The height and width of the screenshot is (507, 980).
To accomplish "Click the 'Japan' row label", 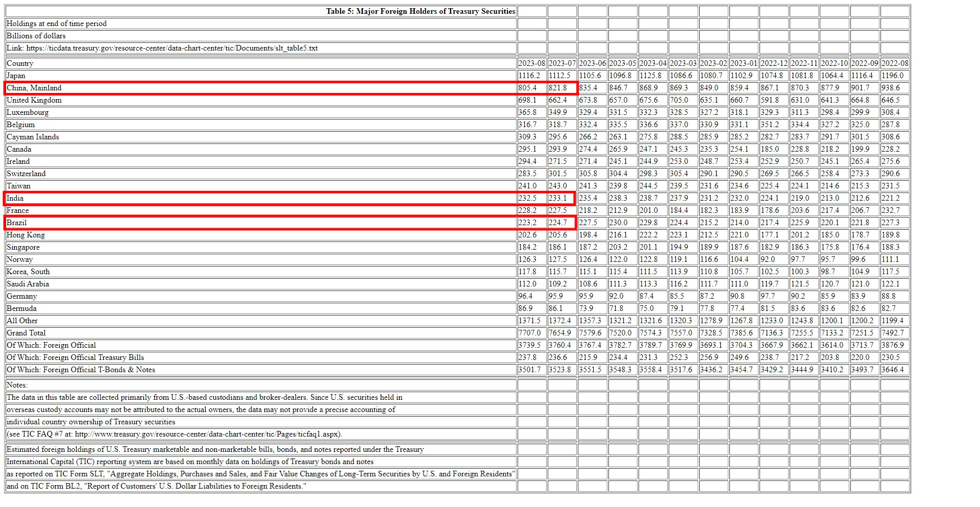I will click(x=261, y=76).
